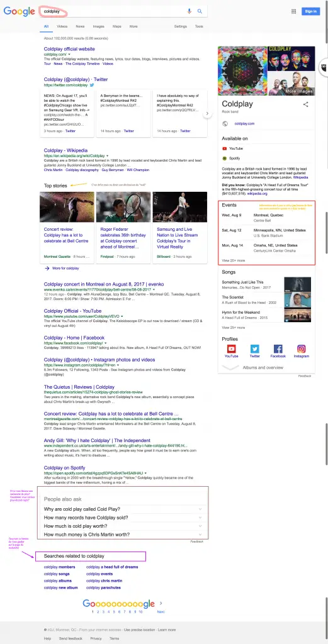Screen dimensions: 328x644
Task: Open the More search tab menu
Action: 133,26
